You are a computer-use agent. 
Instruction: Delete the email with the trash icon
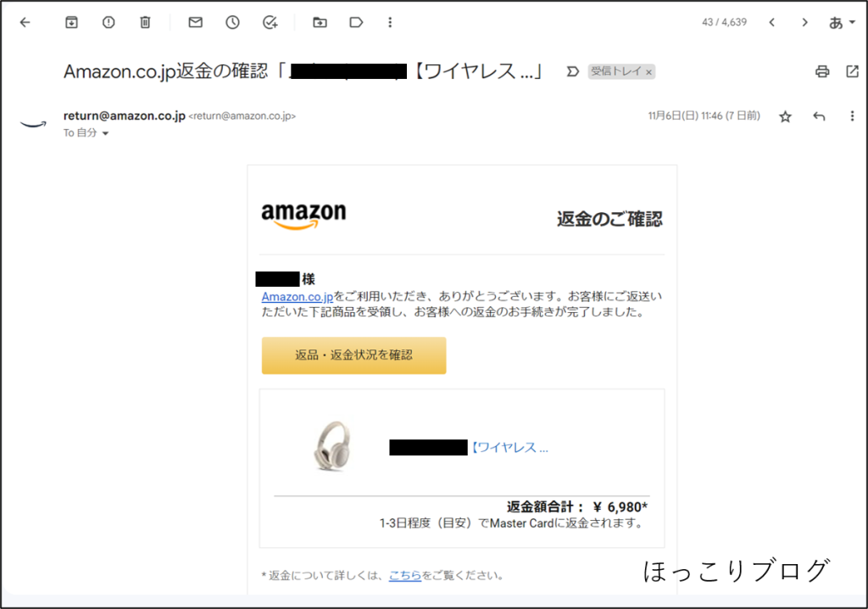[x=145, y=22]
